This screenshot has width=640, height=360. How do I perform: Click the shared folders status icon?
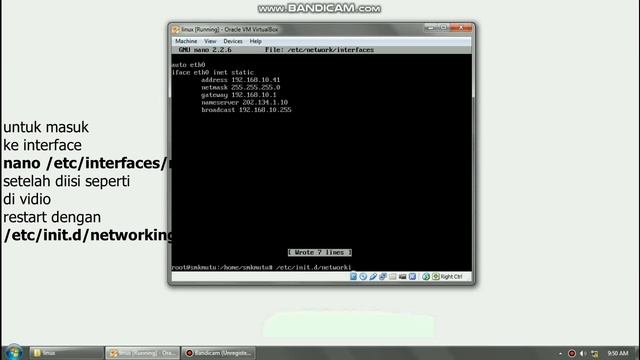click(393, 276)
